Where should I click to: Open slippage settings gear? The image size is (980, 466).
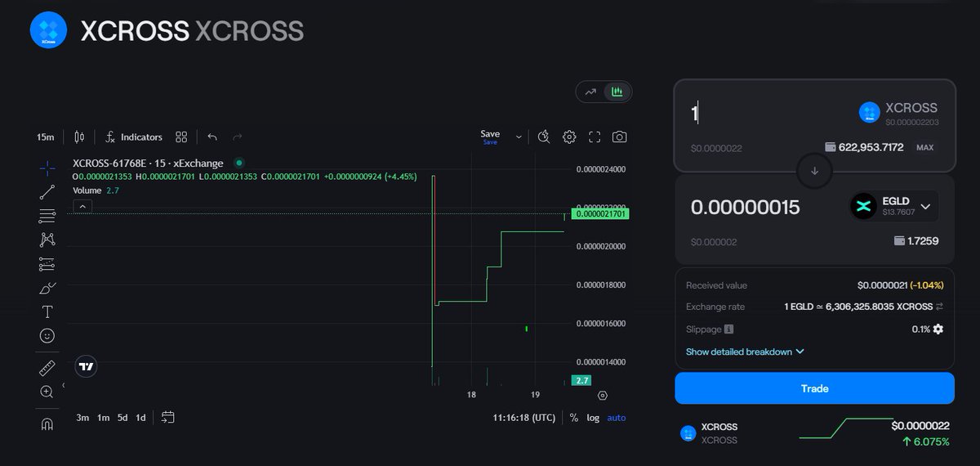938,329
